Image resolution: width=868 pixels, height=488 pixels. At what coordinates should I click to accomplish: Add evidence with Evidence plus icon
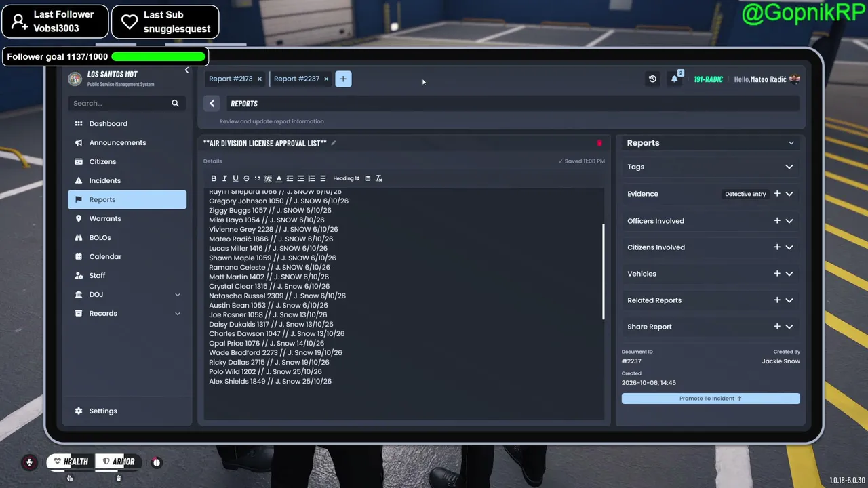tap(777, 194)
